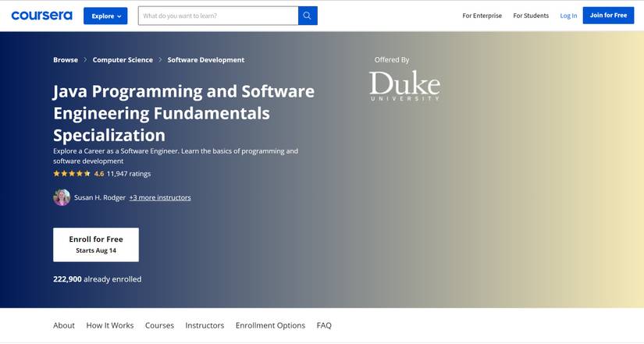
Task: Focus the 'What do you want to learn?' search field
Action: (x=218, y=16)
